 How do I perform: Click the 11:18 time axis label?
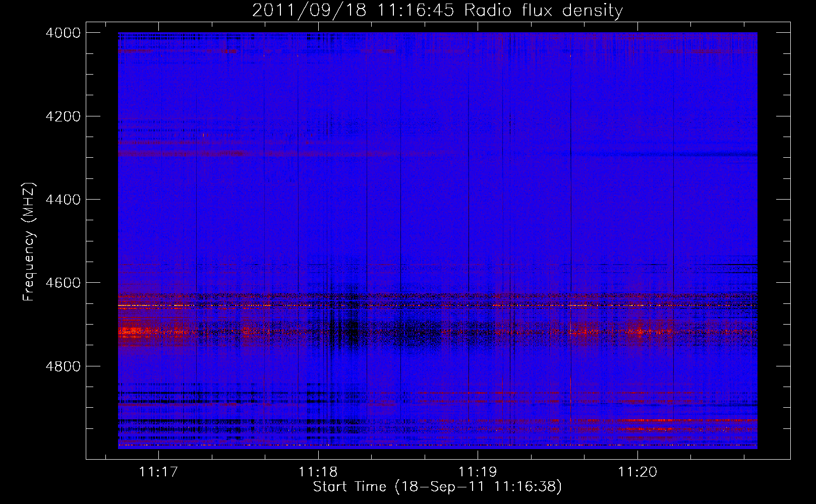click(x=318, y=472)
